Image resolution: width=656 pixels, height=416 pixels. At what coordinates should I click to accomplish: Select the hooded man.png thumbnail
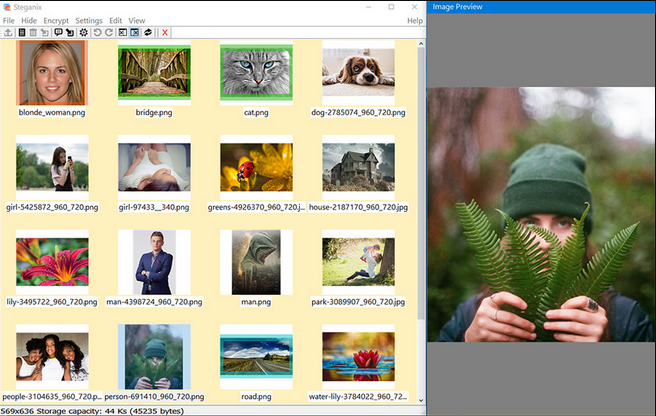(256, 262)
